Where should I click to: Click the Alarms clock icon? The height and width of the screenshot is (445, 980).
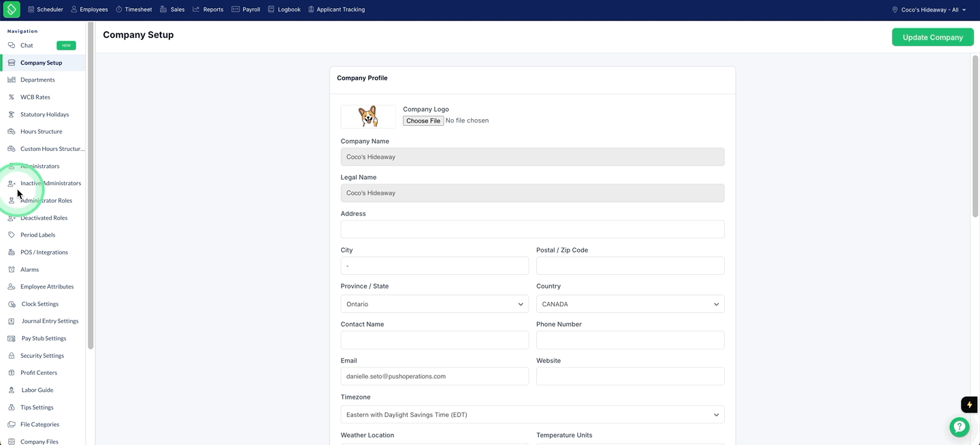(x=12, y=269)
